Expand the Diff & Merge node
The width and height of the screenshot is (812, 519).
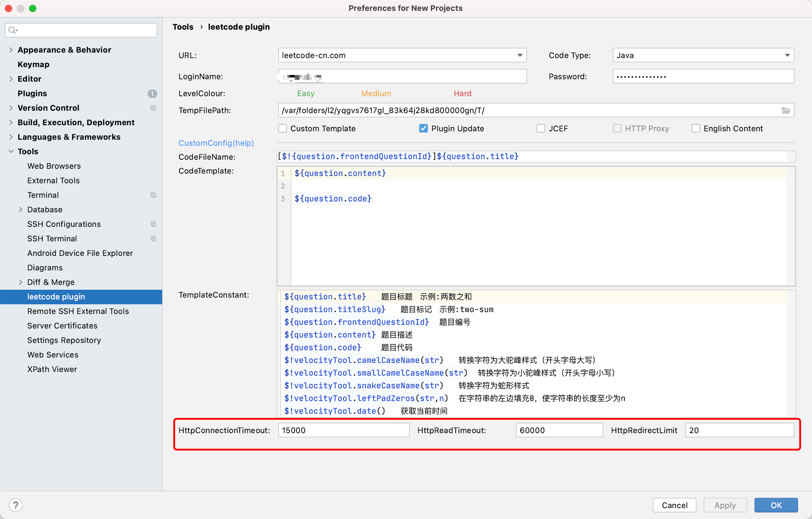click(x=21, y=282)
